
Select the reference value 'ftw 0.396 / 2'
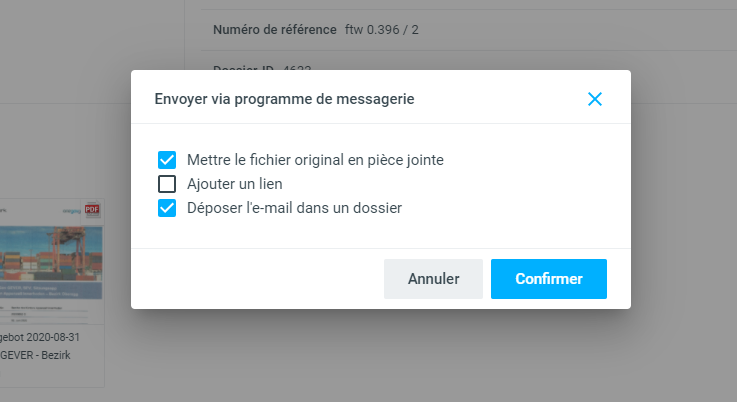(x=381, y=30)
